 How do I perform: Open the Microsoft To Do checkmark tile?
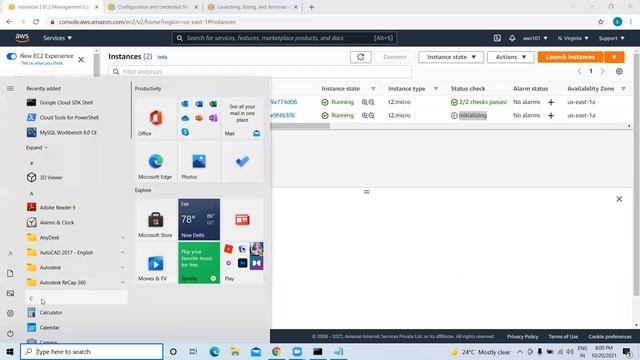click(242, 162)
